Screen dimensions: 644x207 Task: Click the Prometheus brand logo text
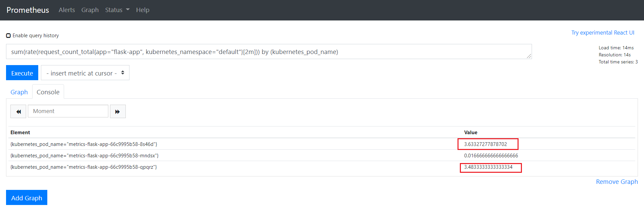28,10
